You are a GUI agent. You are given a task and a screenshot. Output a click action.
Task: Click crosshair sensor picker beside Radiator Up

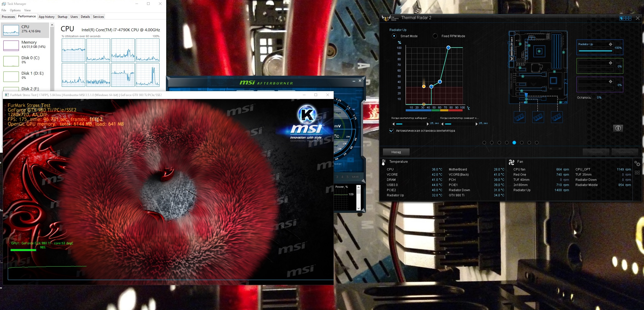pyautogui.click(x=610, y=44)
